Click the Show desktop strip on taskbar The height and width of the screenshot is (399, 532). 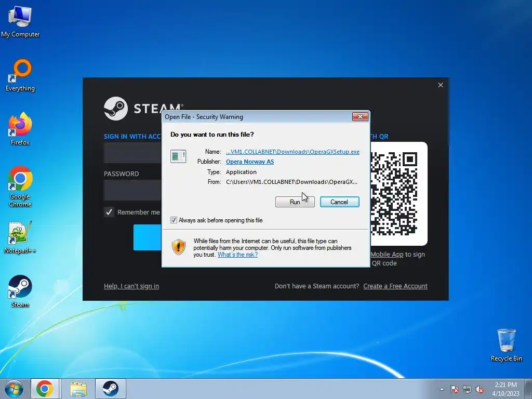528,389
